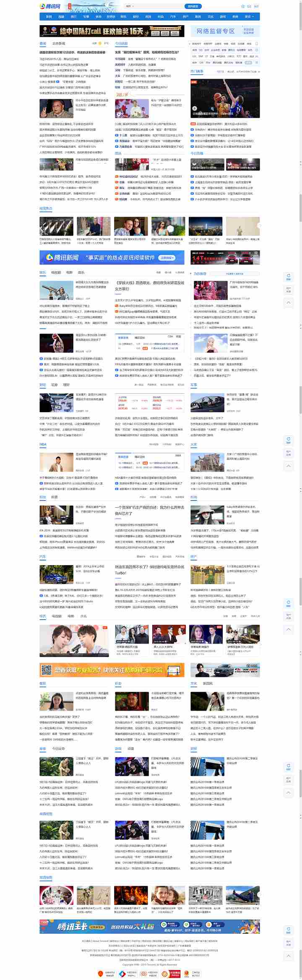Viewport: 302px width, 980px height.
Task: Open the 为什么跨界去做AI芯片了 headline
Action: 150,510
